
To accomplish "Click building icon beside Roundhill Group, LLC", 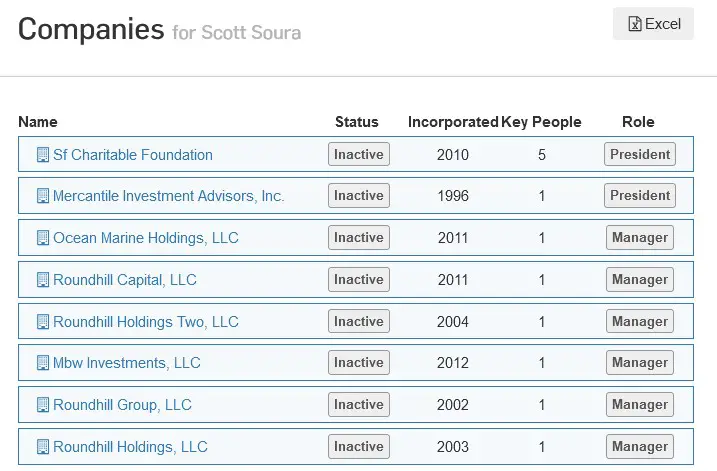I will pos(43,405).
